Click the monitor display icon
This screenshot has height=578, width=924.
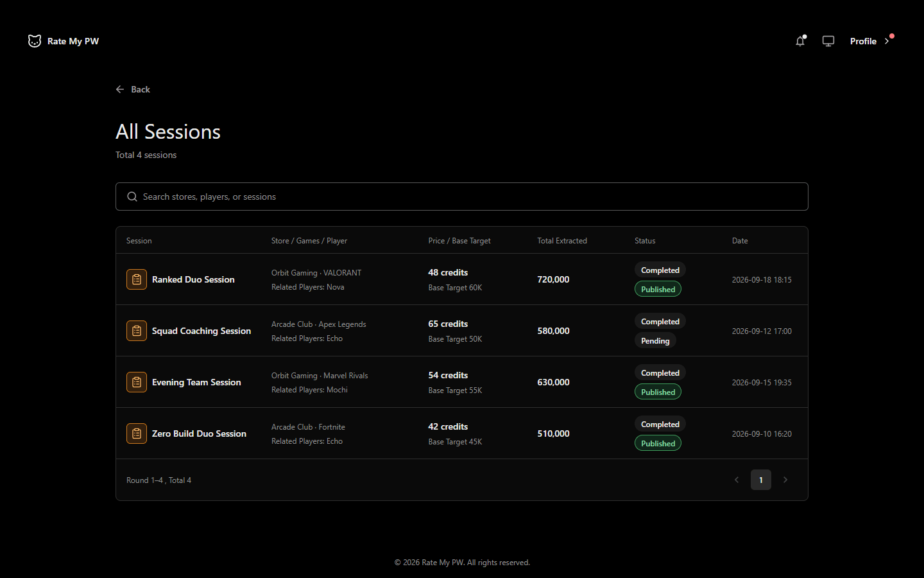point(828,41)
